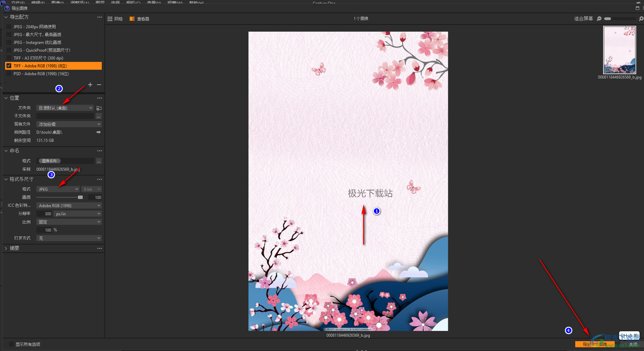
Task: Click arrow icon next to 样例路径 path
Action: pos(99,132)
